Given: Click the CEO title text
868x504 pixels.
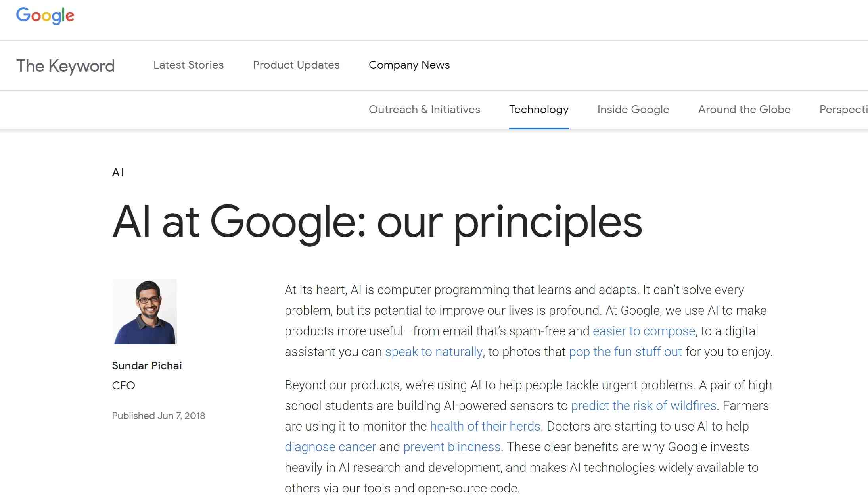Looking at the screenshot, I should pos(124,386).
